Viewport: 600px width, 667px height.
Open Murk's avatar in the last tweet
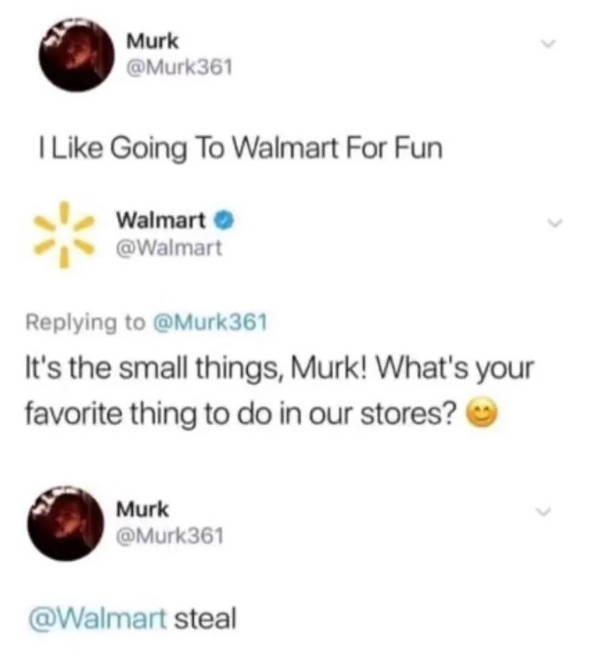tap(66, 524)
